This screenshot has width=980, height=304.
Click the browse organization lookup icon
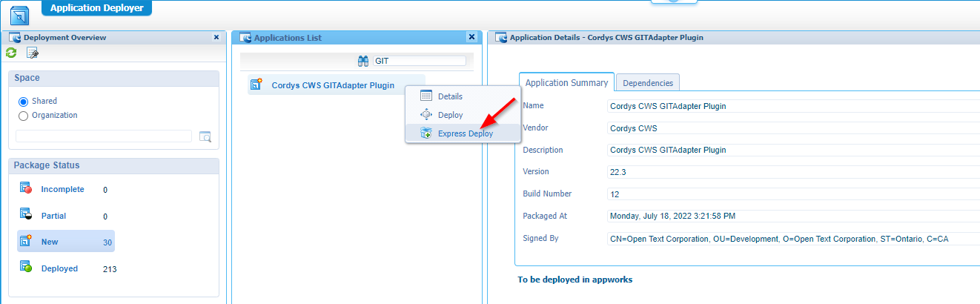[205, 136]
